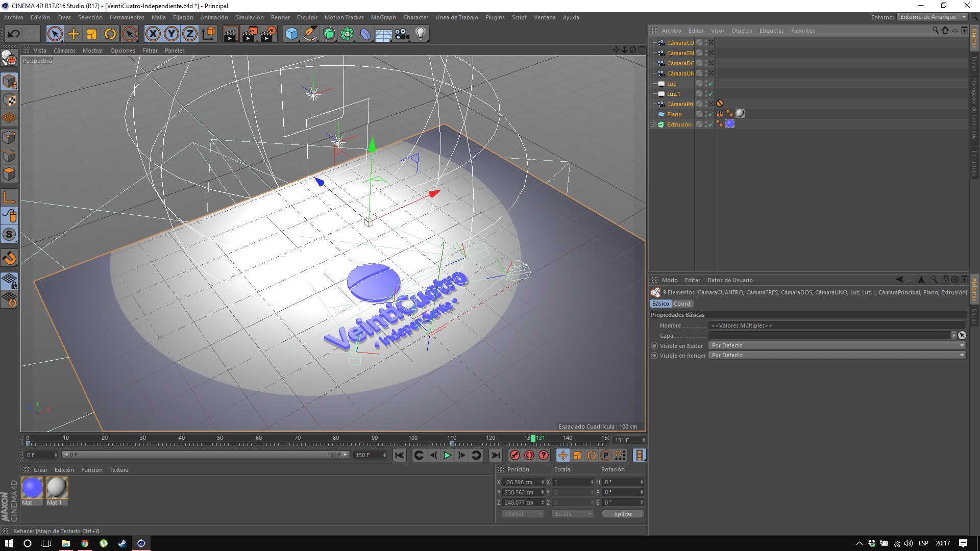This screenshot has height=551, width=980.
Task: Open Visible en Editor dropdown
Action: point(837,346)
